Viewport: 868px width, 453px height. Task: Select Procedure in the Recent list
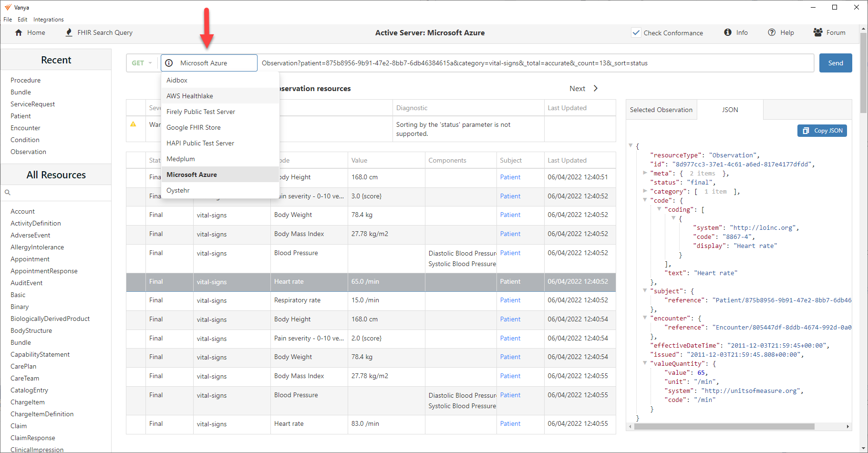click(25, 80)
